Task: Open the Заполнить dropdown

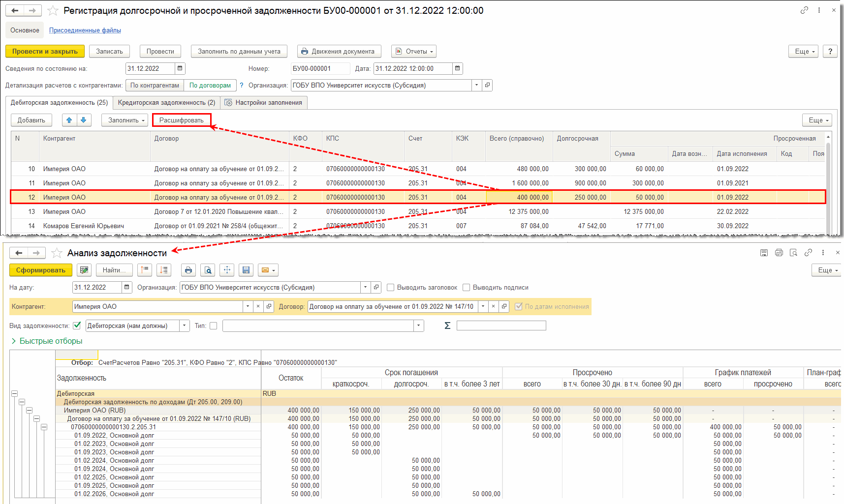Action: (125, 120)
